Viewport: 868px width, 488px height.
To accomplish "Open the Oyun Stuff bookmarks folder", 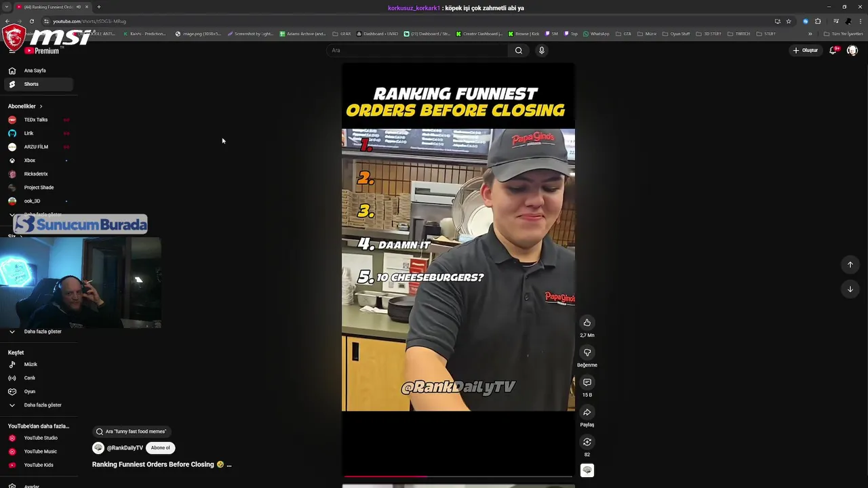I will tap(675, 34).
